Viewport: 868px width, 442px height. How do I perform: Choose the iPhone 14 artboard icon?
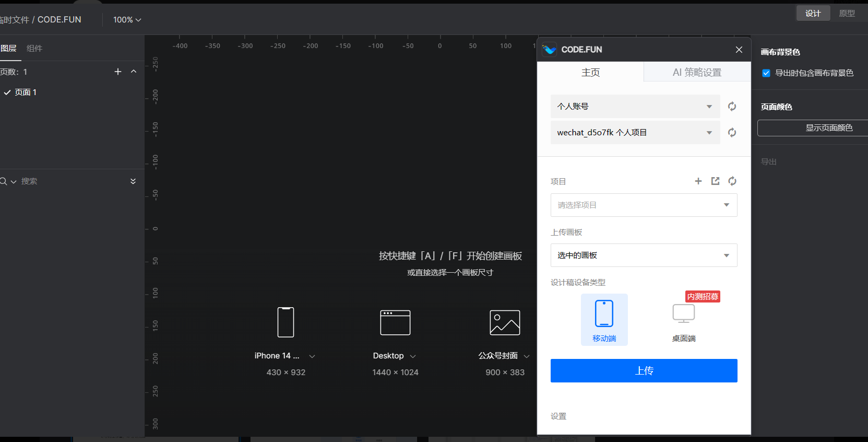(x=286, y=322)
